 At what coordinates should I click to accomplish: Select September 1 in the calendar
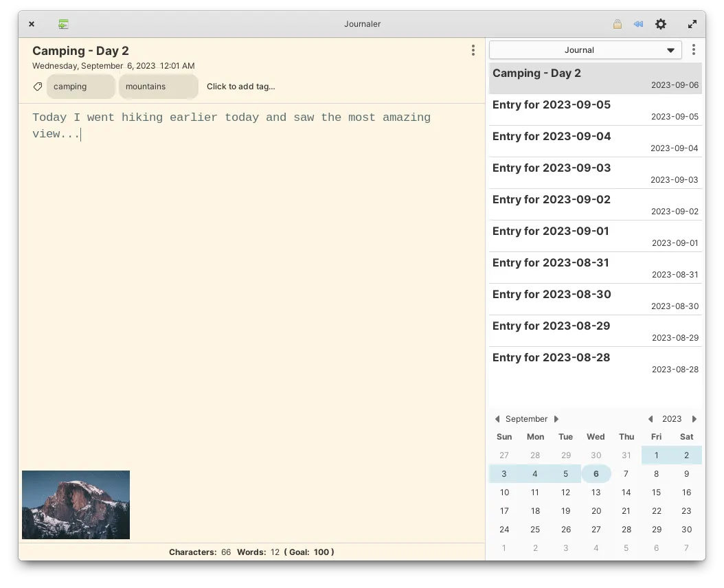coord(656,455)
